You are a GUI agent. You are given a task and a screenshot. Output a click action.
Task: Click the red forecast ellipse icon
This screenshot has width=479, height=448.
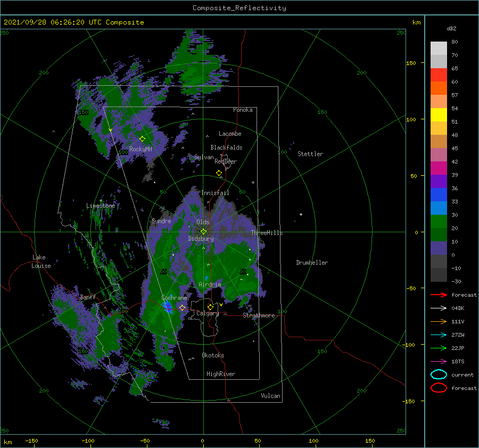point(439,388)
